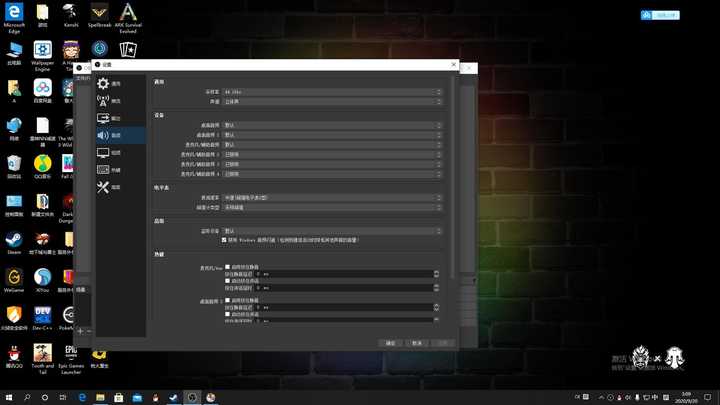Select the Microsoft Edge desktop icon
Viewport: 720px width, 405px height.
(14, 17)
